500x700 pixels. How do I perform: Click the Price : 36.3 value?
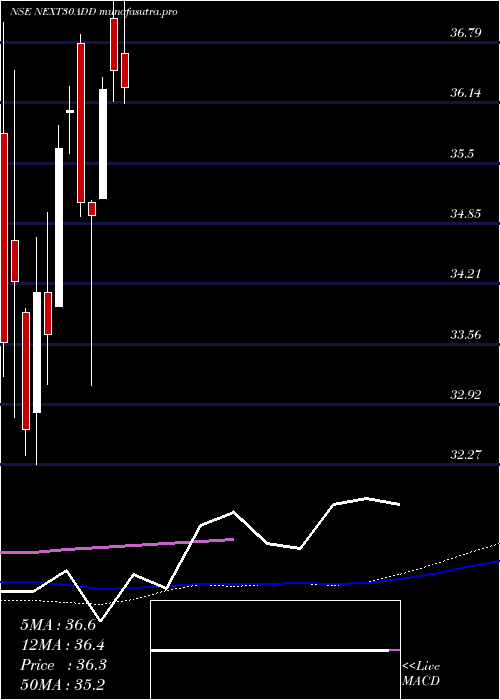tap(63, 665)
